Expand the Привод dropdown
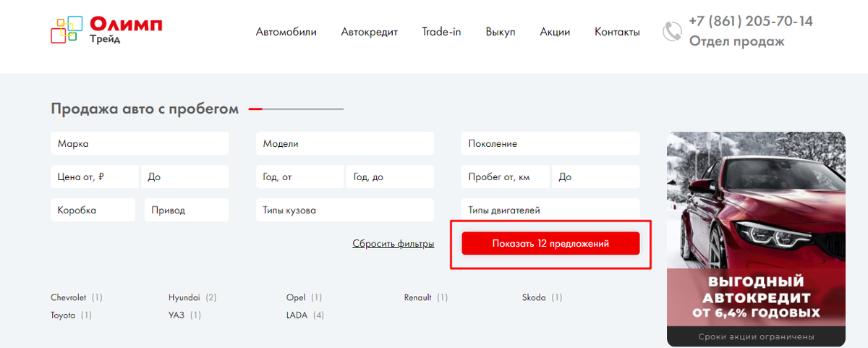 coord(187,210)
